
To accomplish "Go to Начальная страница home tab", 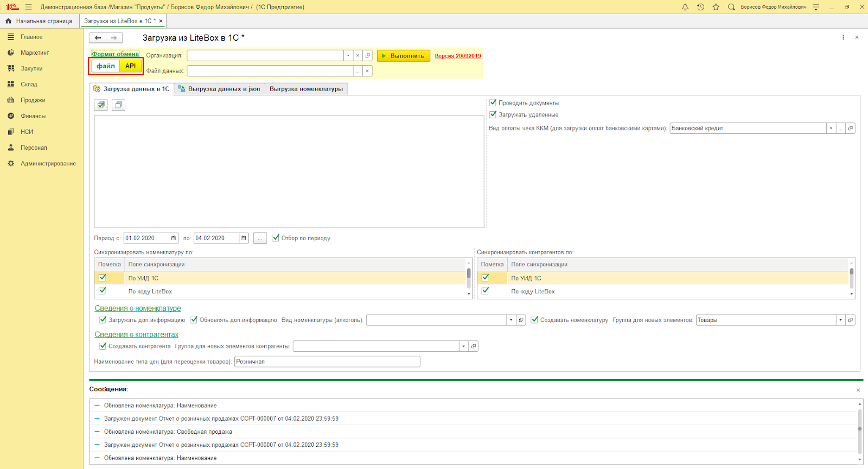I will pos(39,21).
